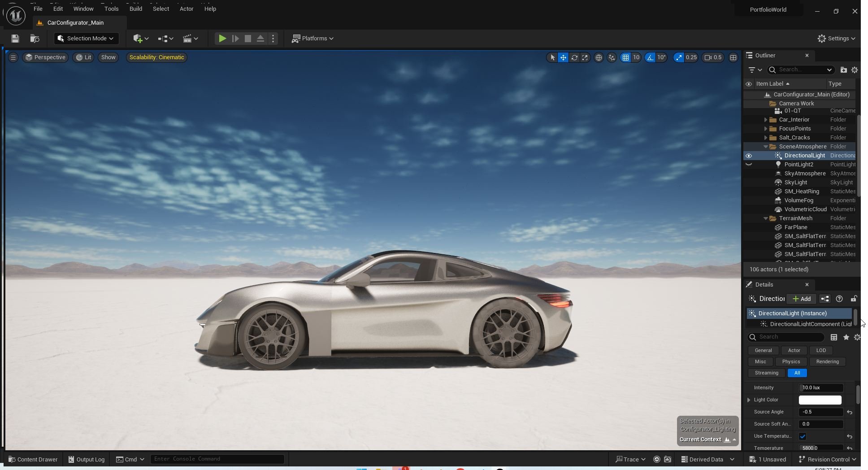Open the Content Drawer

(x=33, y=459)
